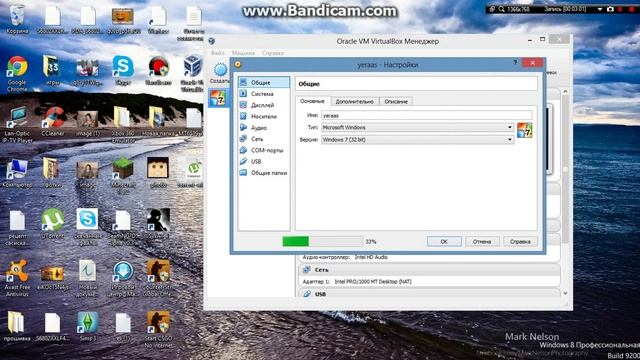Switch to the Описание tab

[396, 102]
